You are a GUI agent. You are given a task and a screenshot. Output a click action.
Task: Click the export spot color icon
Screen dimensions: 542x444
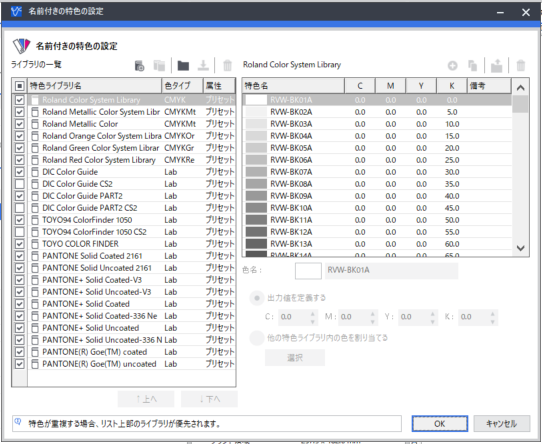point(496,65)
